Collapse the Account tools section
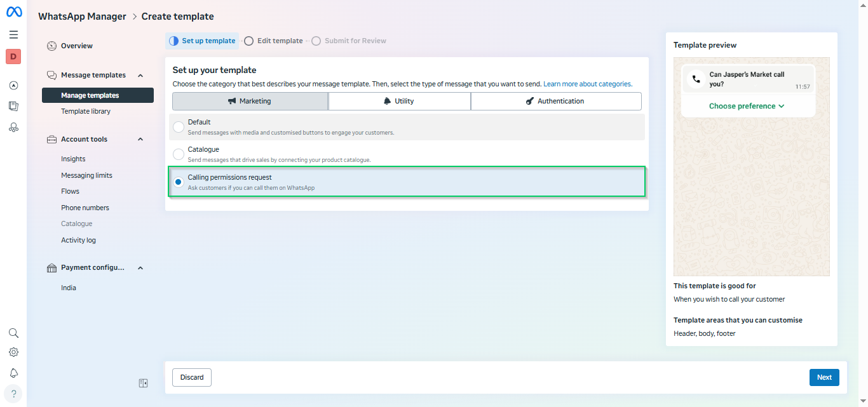This screenshot has height=407, width=868. (x=140, y=140)
